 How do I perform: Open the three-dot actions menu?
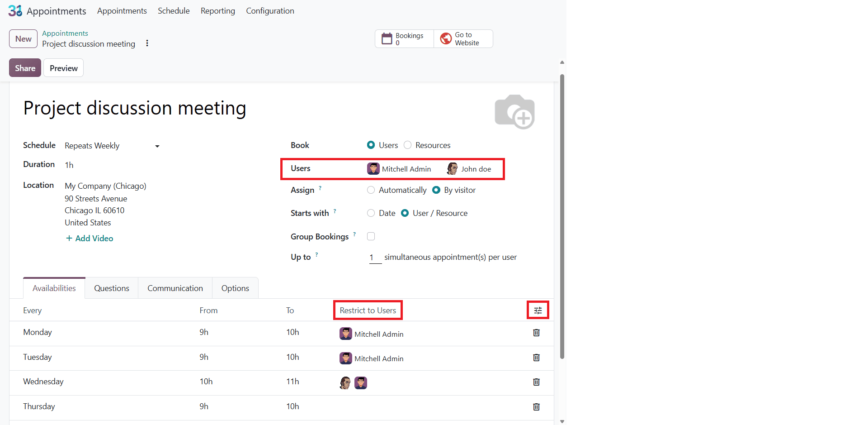tap(147, 43)
